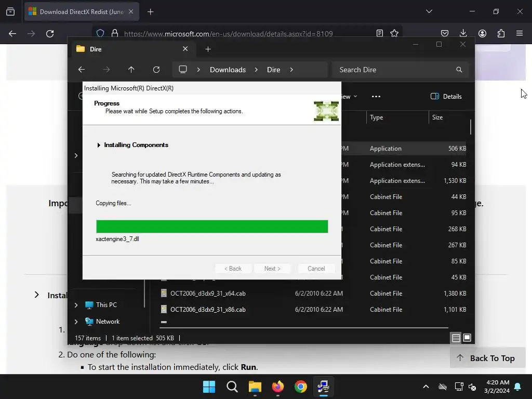This screenshot has width=532, height=399.
Task: Show hidden system tray icons
Action: pyautogui.click(x=426, y=387)
